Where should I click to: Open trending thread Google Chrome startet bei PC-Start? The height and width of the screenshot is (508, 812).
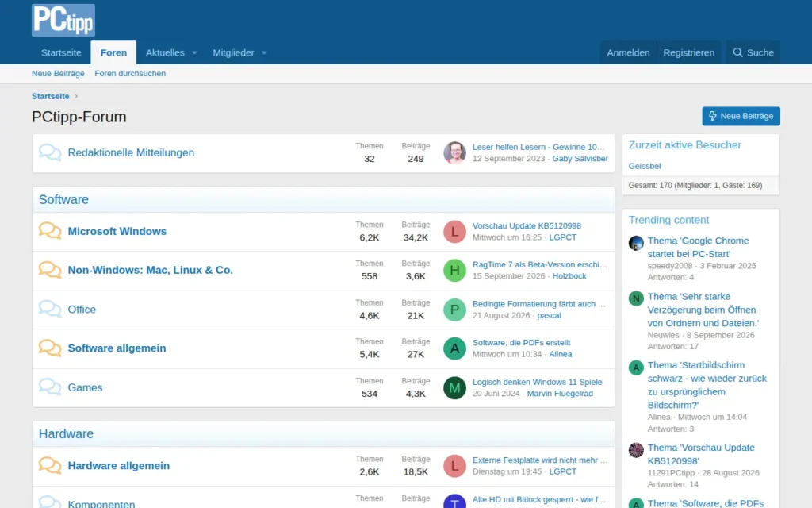coord(698,248)
